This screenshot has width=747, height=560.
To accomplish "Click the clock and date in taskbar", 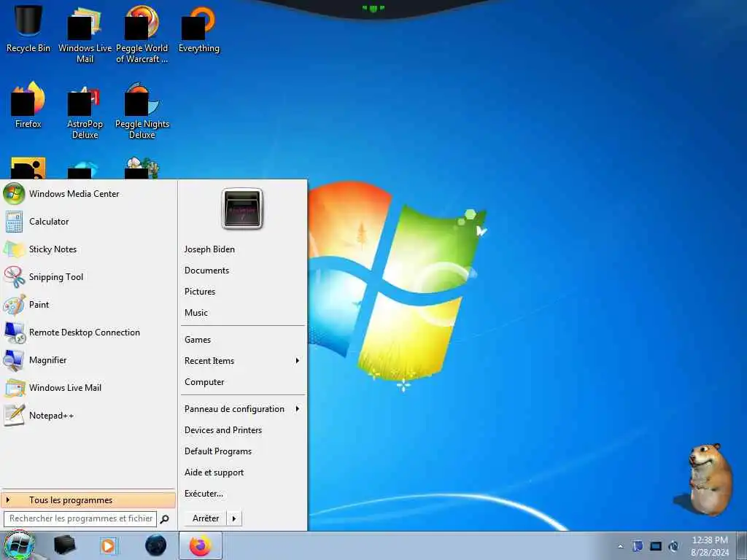I will [x=710, y=546].
